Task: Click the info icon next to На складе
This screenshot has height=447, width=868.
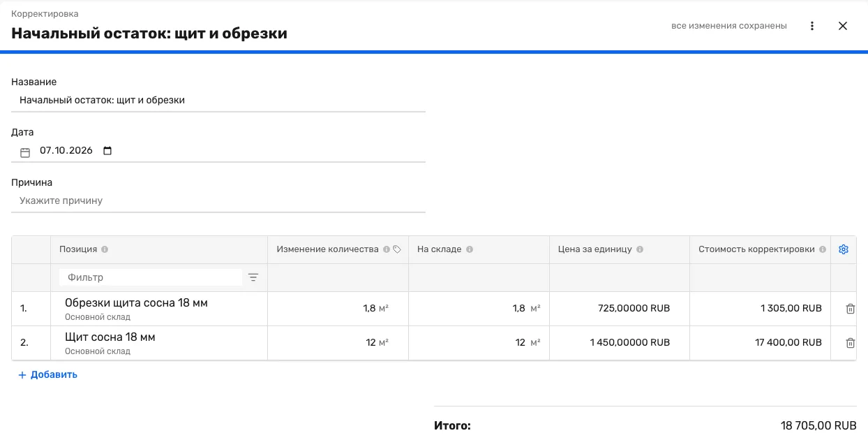Action: tap(470, 249)
